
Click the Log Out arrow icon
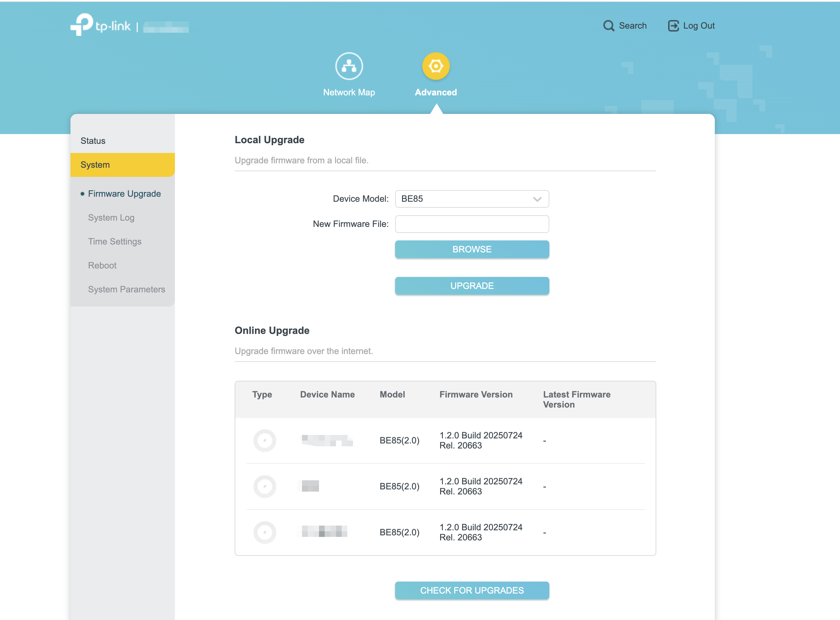(673, 25)
